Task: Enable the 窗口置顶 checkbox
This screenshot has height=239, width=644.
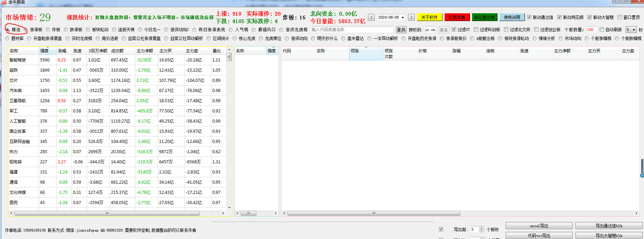Action: (620, 17)
